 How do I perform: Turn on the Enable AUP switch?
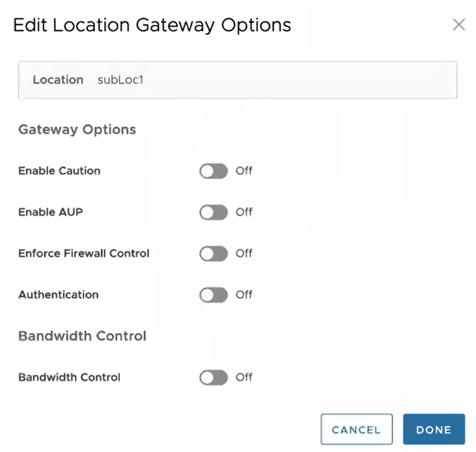click(213, 212)
